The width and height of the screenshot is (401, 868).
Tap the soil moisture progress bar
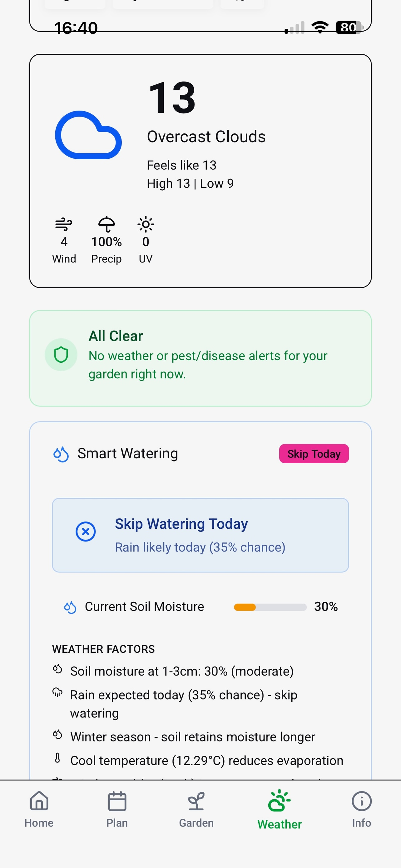point(270,607)
